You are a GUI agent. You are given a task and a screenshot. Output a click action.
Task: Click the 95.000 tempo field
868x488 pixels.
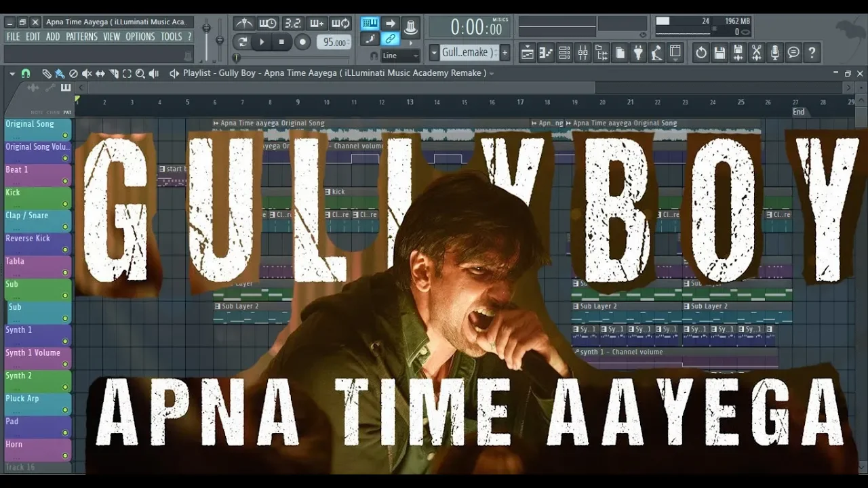[x=334, y=42]
